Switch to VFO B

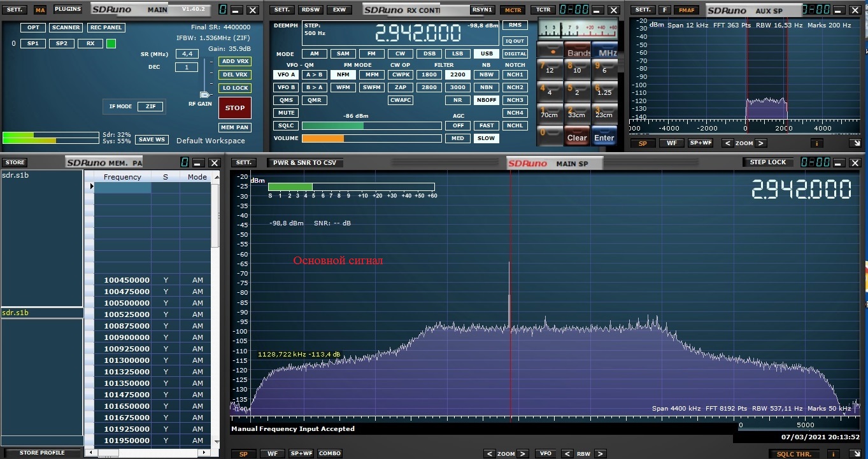286,87
